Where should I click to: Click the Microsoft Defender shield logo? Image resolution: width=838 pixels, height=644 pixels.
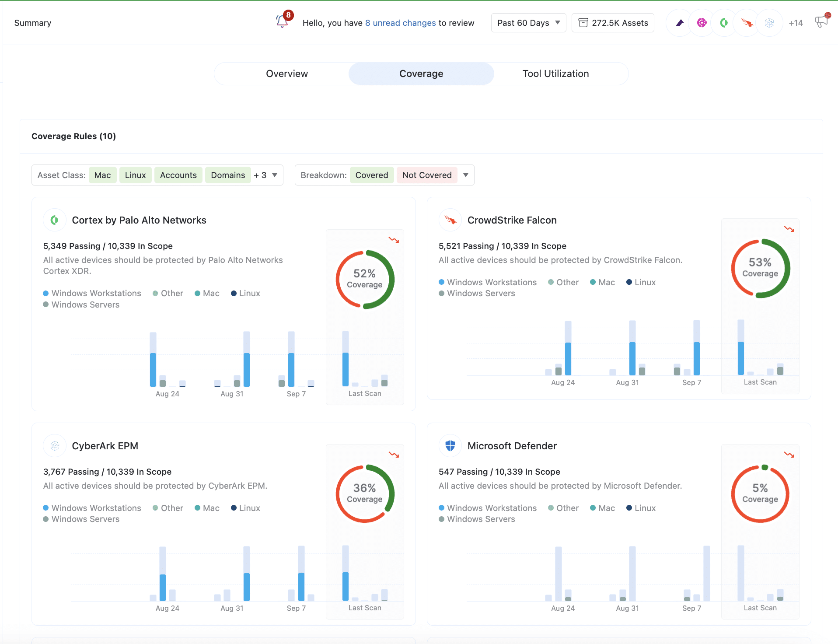coord(450,446)
